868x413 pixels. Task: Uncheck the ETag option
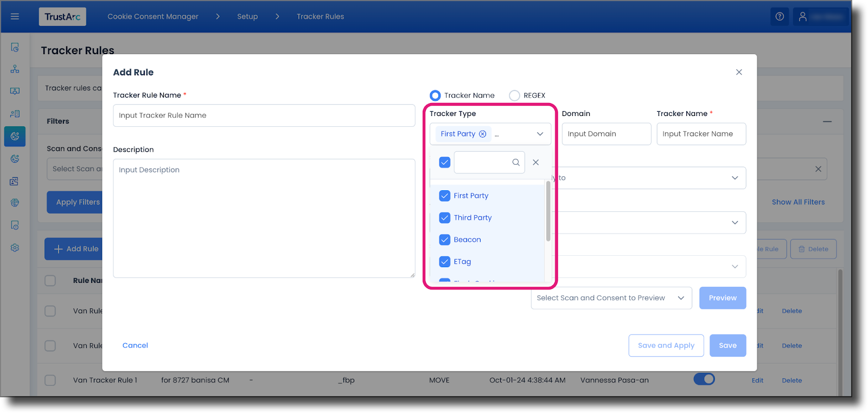click(x=445, y=262)
